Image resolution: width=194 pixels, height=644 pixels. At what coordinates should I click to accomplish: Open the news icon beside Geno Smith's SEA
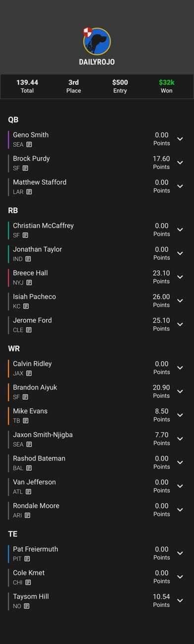pos(29,145)
